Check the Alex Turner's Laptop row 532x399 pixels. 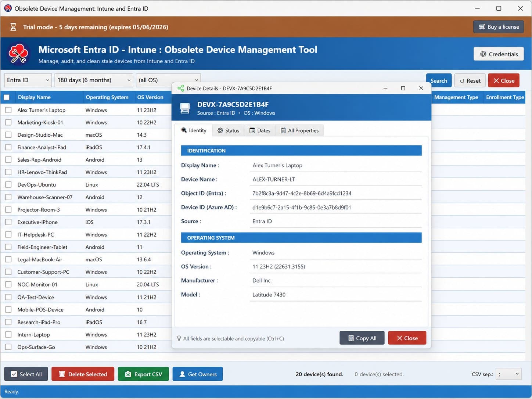click(8, 110)
